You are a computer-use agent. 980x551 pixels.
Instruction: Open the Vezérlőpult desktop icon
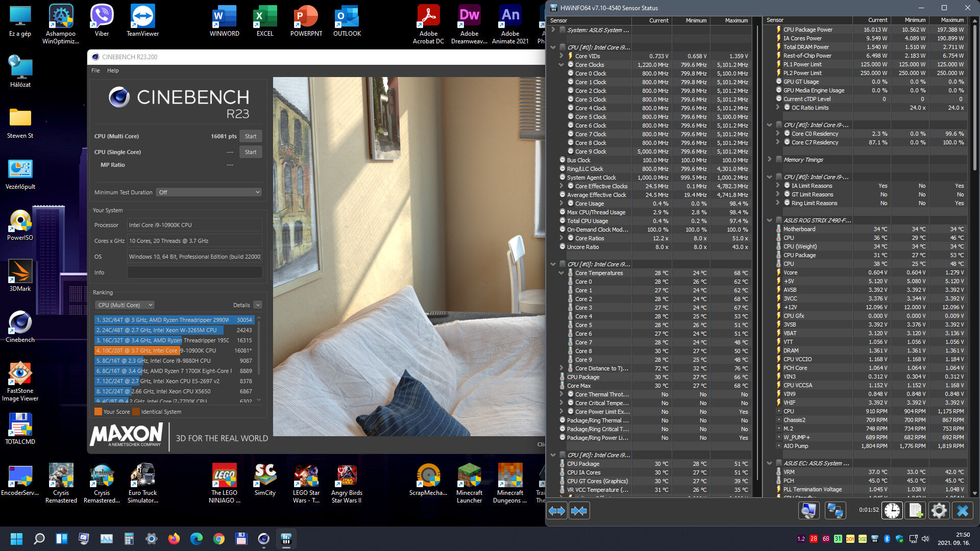20,173
